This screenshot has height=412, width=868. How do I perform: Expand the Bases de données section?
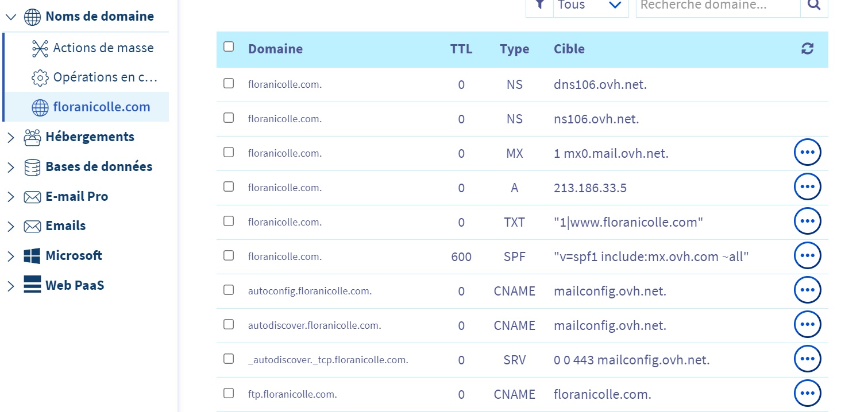(x=10, y=167)
